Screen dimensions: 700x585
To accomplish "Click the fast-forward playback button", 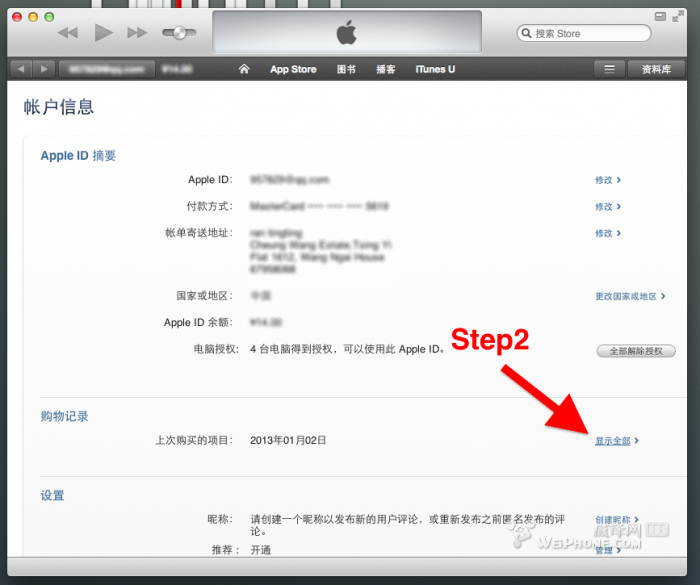I will click(137, 33).
